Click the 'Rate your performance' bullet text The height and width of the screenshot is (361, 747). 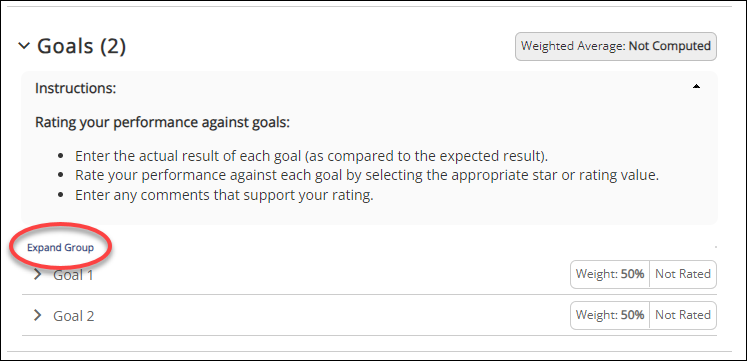tap(367, 175)
